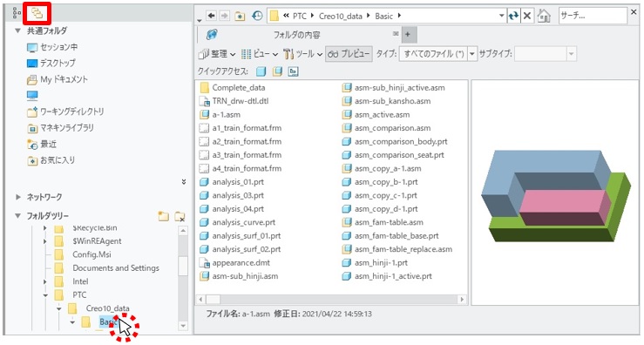Image resolution: width=644 pixels, height=345 pixels.
Task: Click the unlabeled computer icon item
Action: 32,96
